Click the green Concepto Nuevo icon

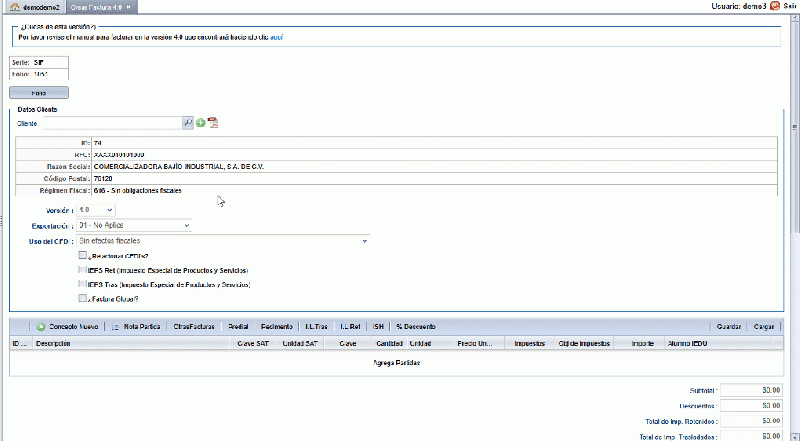[x=41, y=327]
